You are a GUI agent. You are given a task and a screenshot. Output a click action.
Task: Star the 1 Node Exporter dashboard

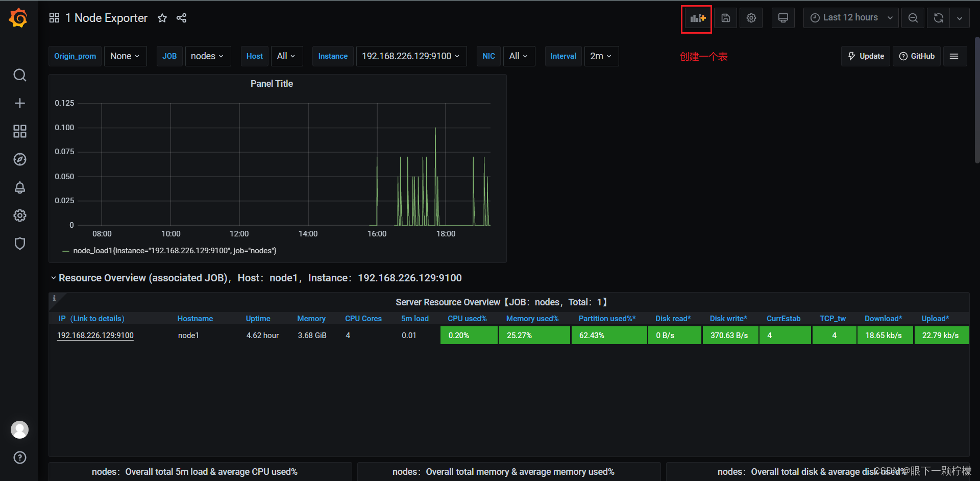tap(162, 18)
